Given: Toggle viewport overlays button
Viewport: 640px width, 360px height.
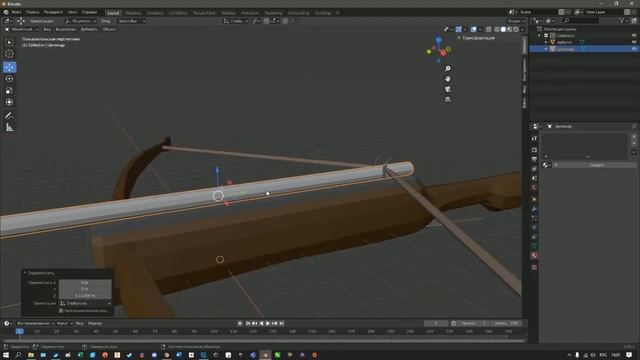Looking at the screenshot, I should click(473, 29).
